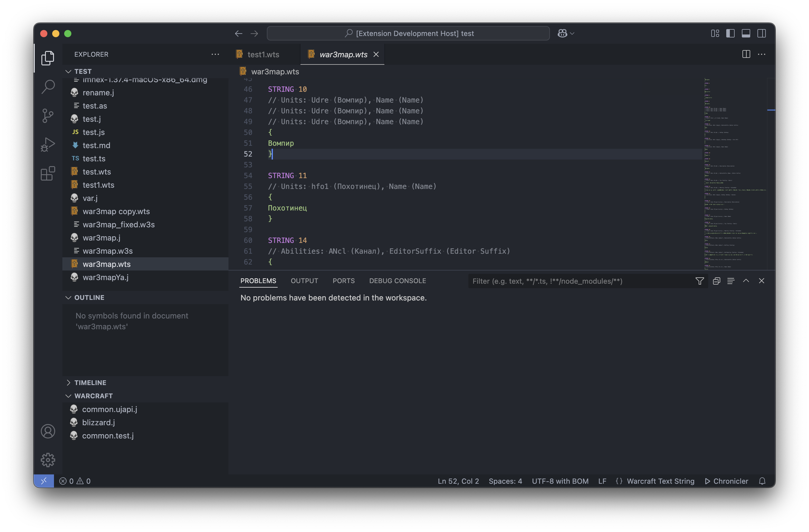Screen dimensions: 809x532
Task: Click the notifications bell in status bar
Action: coord(762,481)
